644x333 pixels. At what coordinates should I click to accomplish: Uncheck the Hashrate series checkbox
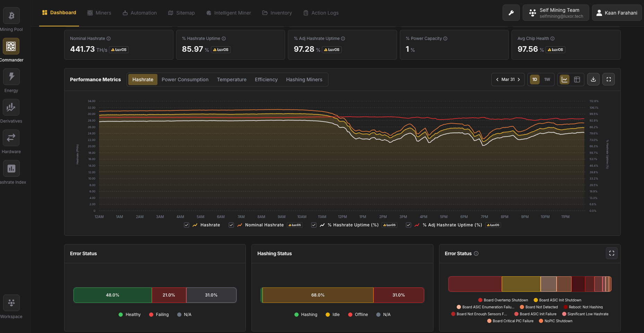pyautogui.click(x=187, y=225)
